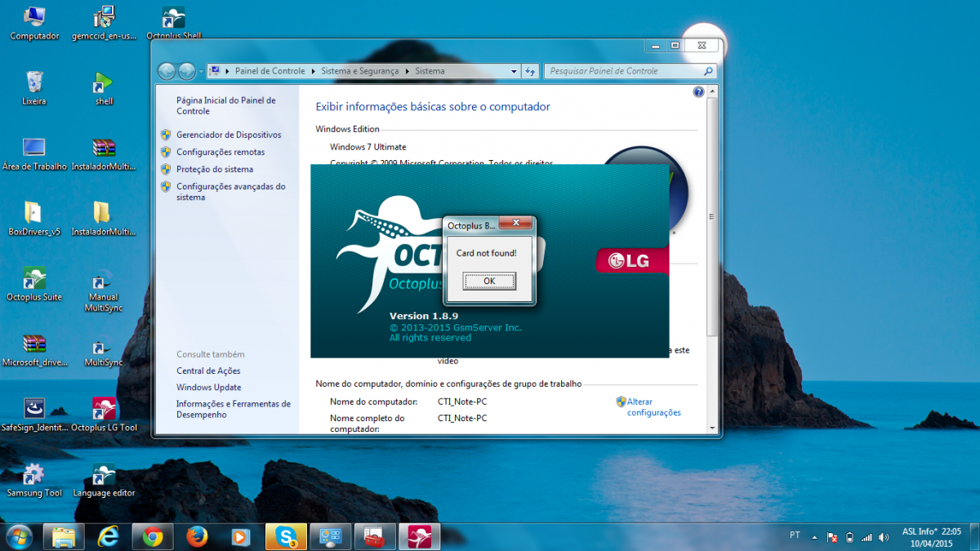Image resolution: width=980 pixels, height=551 pixels.
Task: Click the PT language indicator
Action: pos(795,535)
